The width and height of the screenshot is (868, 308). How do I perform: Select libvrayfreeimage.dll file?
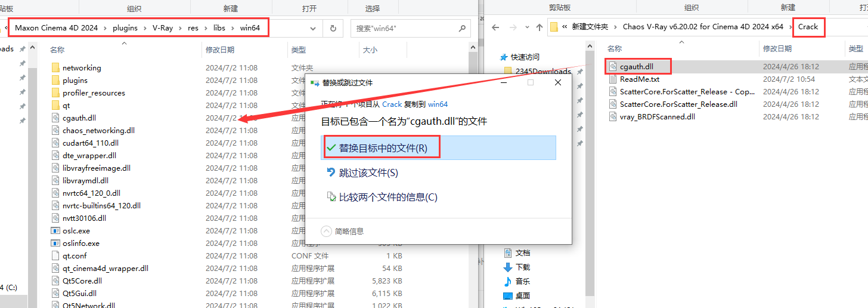click(x=97, y=168)
